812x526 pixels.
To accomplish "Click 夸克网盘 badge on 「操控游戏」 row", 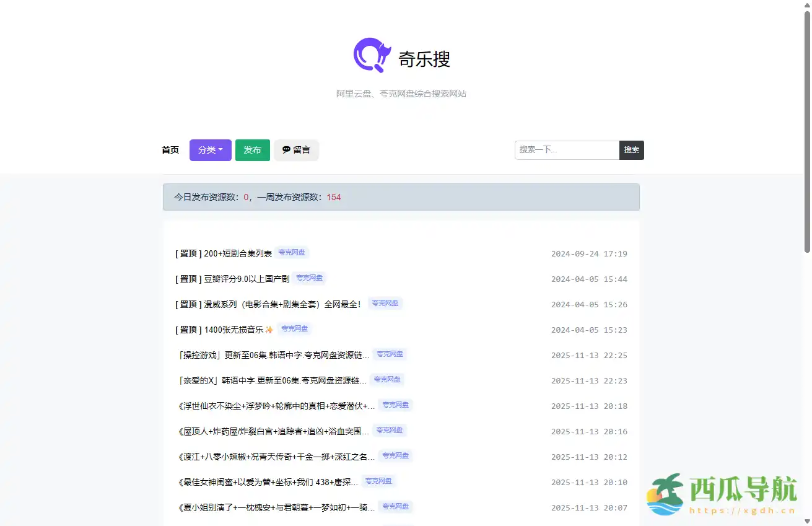I will (389, 354).
